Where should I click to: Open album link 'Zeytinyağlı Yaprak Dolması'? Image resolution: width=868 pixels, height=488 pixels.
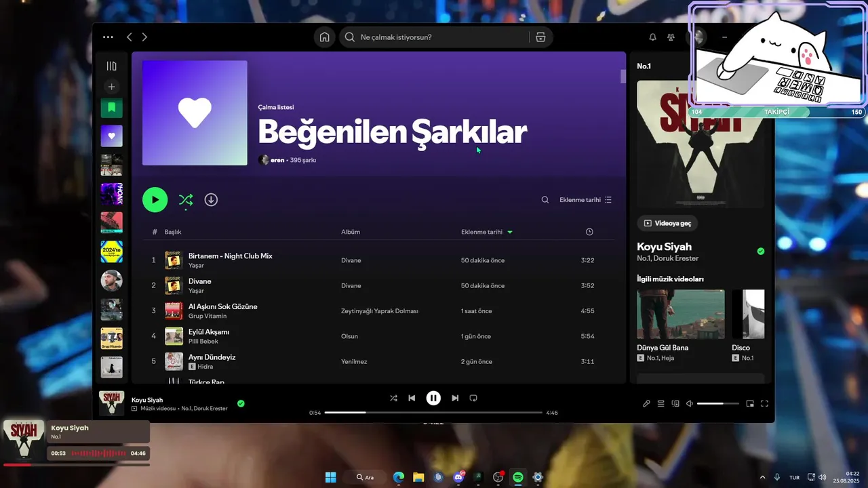coord(380,311)
